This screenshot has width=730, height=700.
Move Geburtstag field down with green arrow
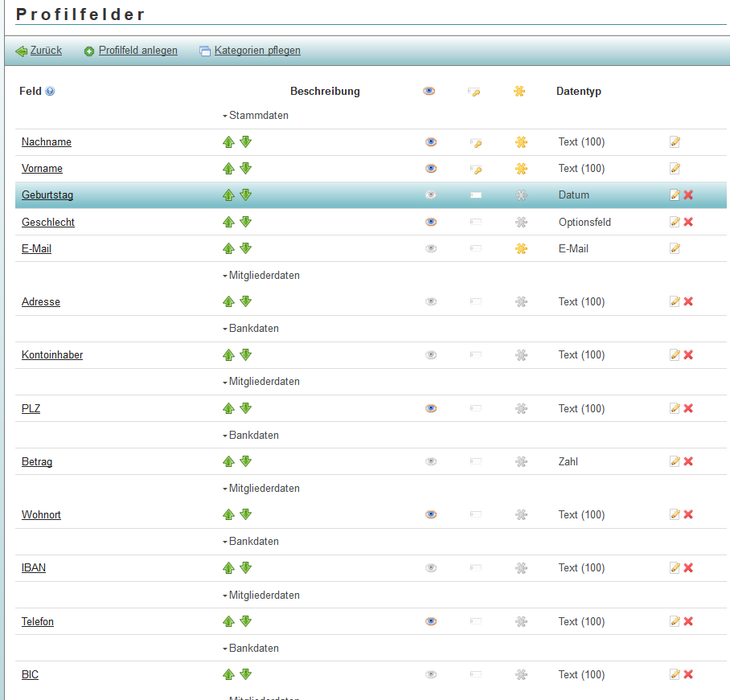point(246,195)
